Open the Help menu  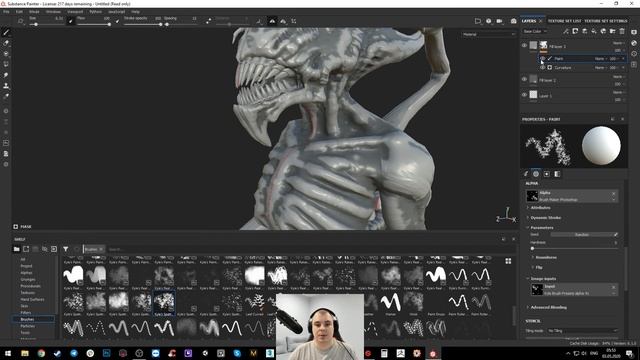pyautogui.click(x=136, y=12)
